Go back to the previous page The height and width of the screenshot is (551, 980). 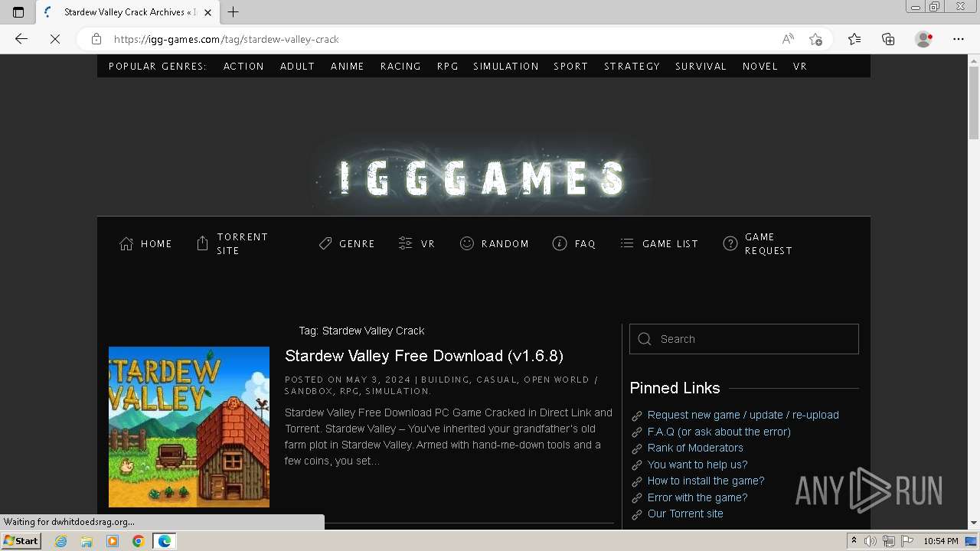[21, 39]
